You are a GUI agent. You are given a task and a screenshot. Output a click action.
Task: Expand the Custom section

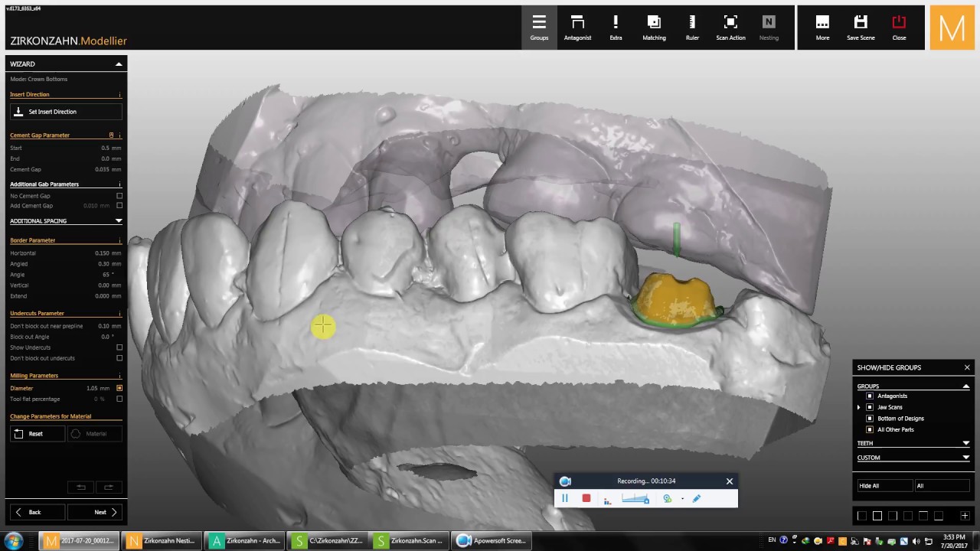(966, 458)
